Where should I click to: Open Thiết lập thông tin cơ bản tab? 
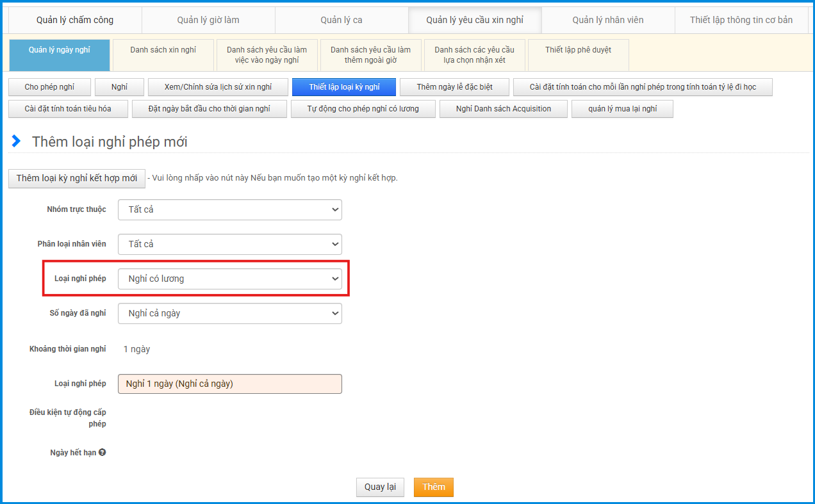pos(741,20)
